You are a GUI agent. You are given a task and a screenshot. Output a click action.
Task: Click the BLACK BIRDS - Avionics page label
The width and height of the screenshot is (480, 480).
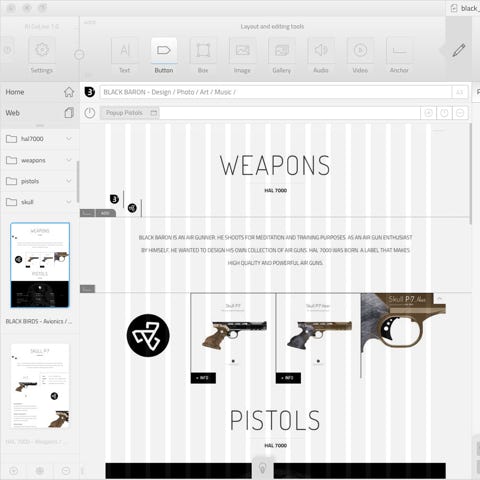tap(39, 321)
